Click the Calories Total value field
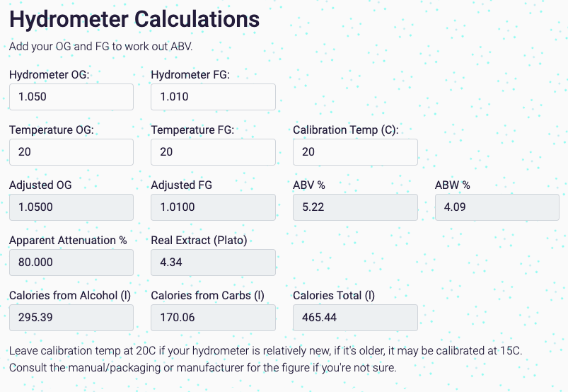568x392 pixels. pyautogui.click(x=355, y=318)
